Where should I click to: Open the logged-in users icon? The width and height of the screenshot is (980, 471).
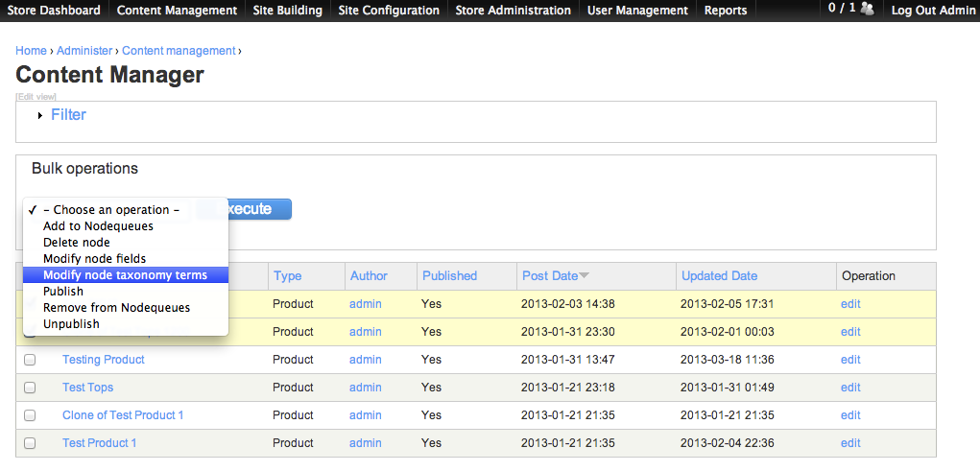tap(867, 9)
